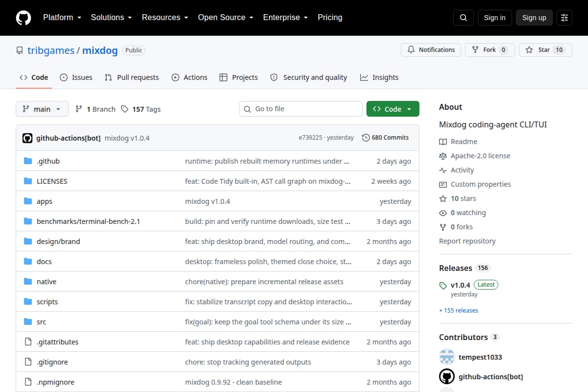
Task: Click the Notifications bell button
Action: 431,50
